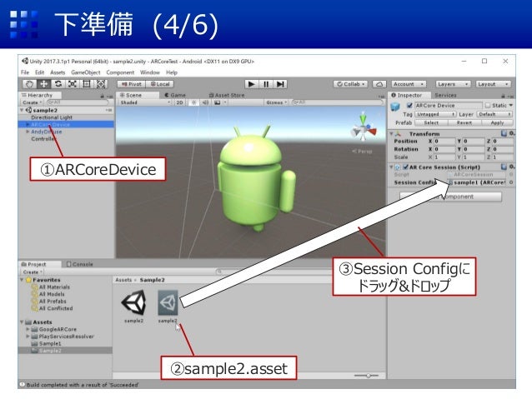
Task: Open the Window menu
Action: [150, 72]
